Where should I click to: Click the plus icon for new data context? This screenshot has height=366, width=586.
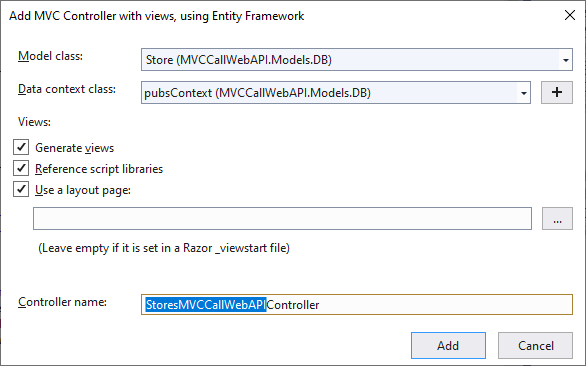pos(556,92)
